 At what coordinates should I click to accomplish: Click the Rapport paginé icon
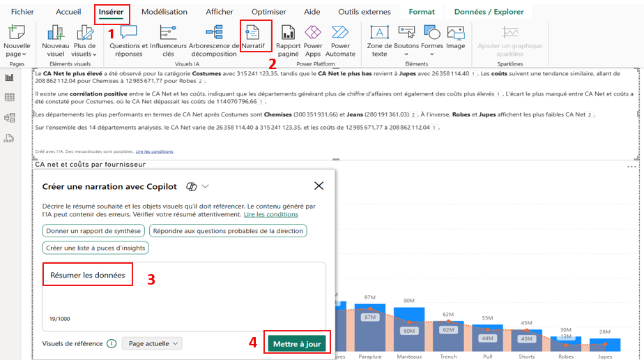tap(288, 40)
